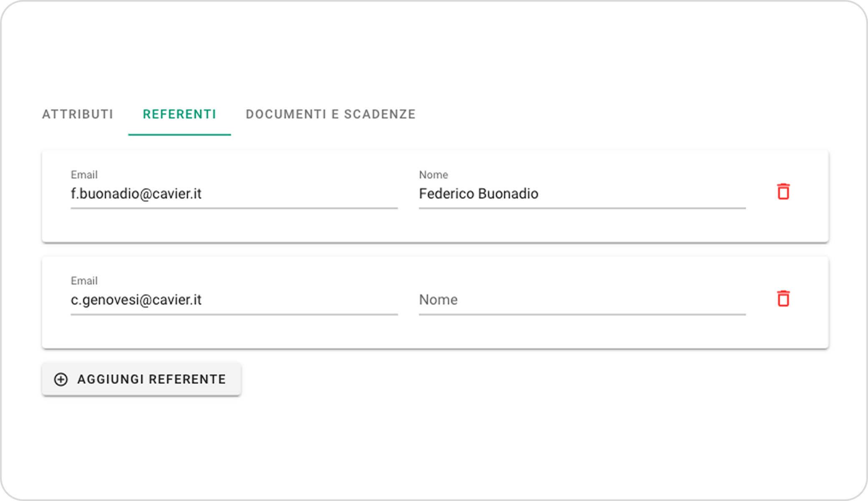Click into the Federico Buonadio name field
The width and height of the screenshot is (868, 501).
(x=582, y=194)
